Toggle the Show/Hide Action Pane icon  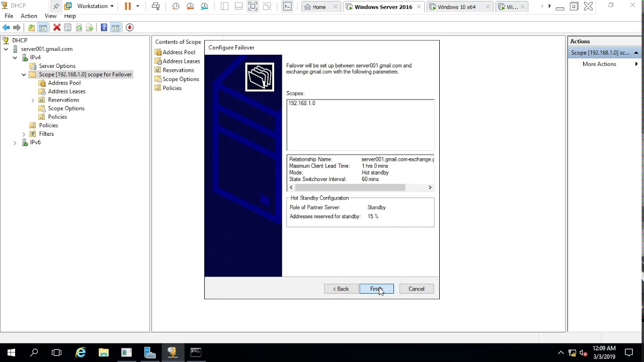pyautogui.click(x=115, y=28)
